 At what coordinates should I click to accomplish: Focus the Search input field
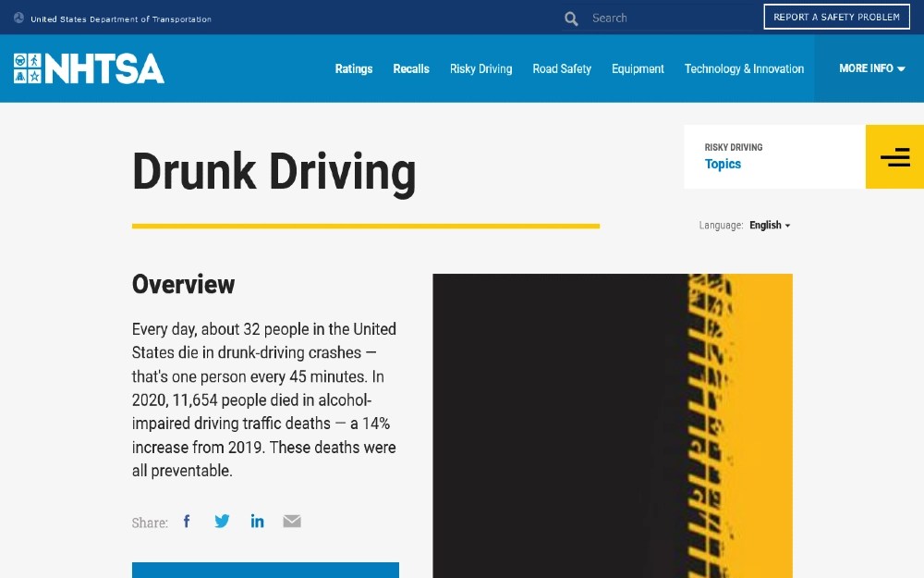(671, 18)
